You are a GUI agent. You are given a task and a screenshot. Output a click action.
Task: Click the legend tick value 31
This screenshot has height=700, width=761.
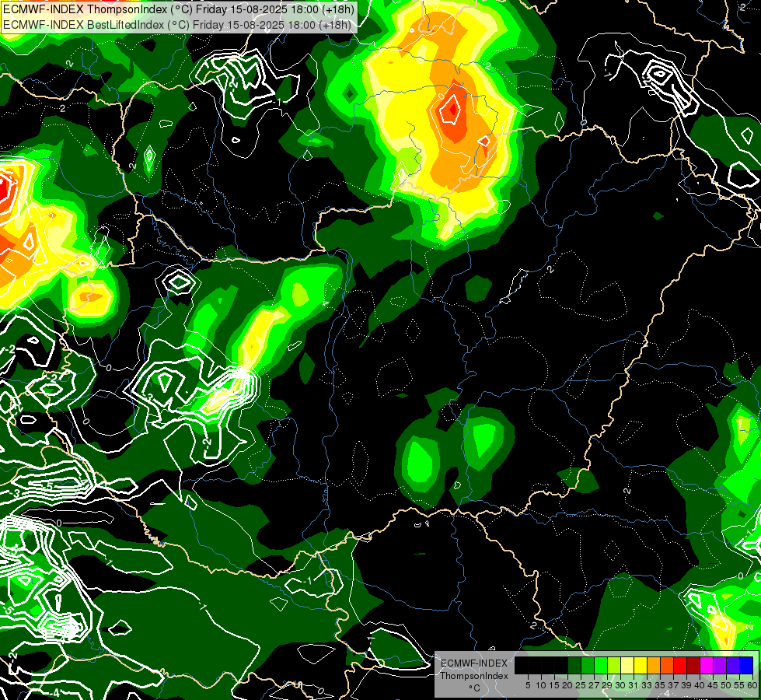point(634,685)
